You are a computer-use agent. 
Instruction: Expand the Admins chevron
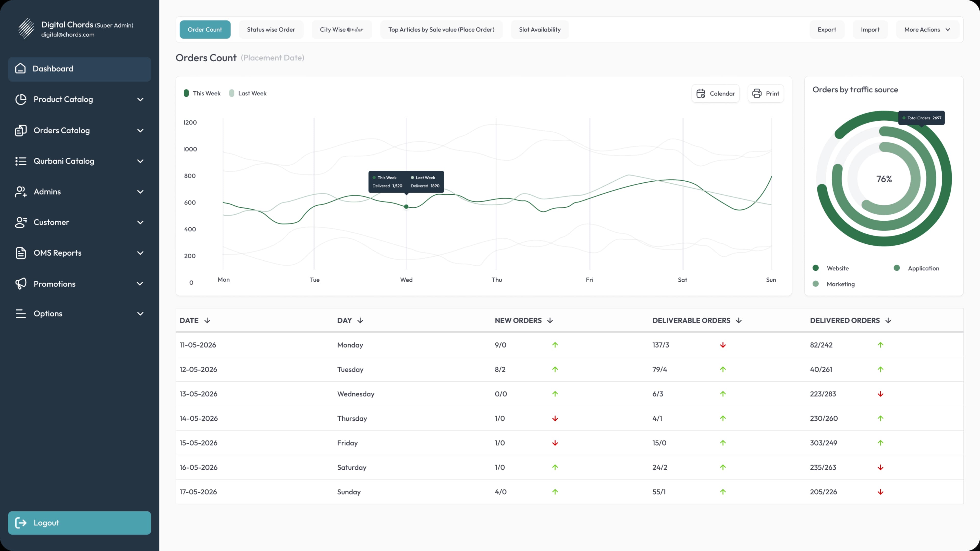click(x=140, y=192)
